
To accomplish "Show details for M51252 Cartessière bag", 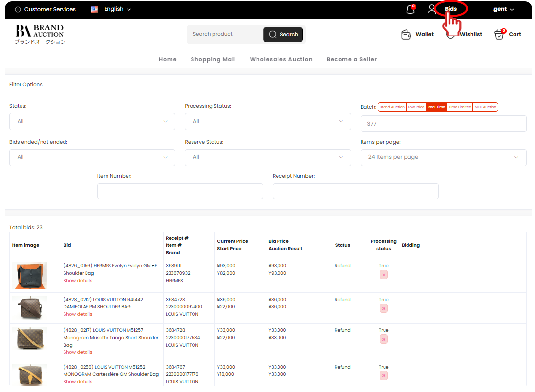I will pos(78,382).
